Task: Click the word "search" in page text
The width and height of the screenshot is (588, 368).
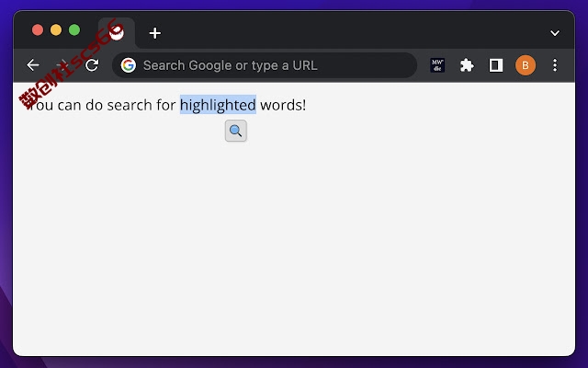Action: pos(130,105)
